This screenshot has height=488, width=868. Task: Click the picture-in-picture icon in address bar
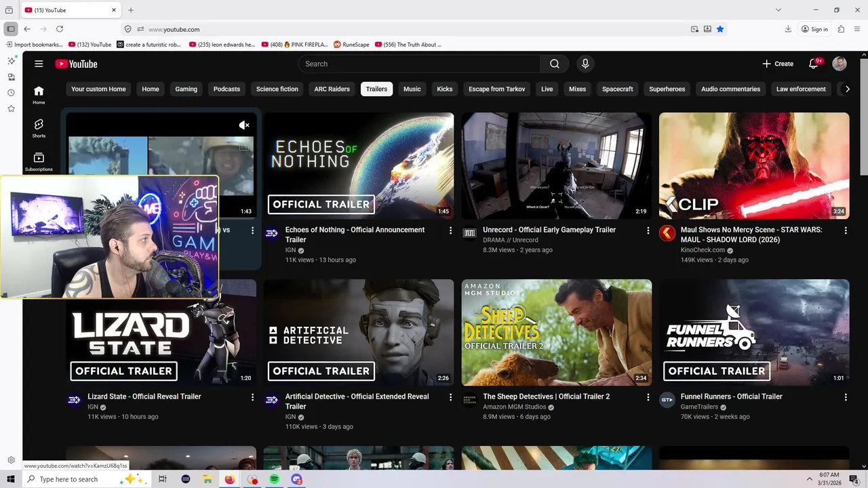(x=694, y=29)
